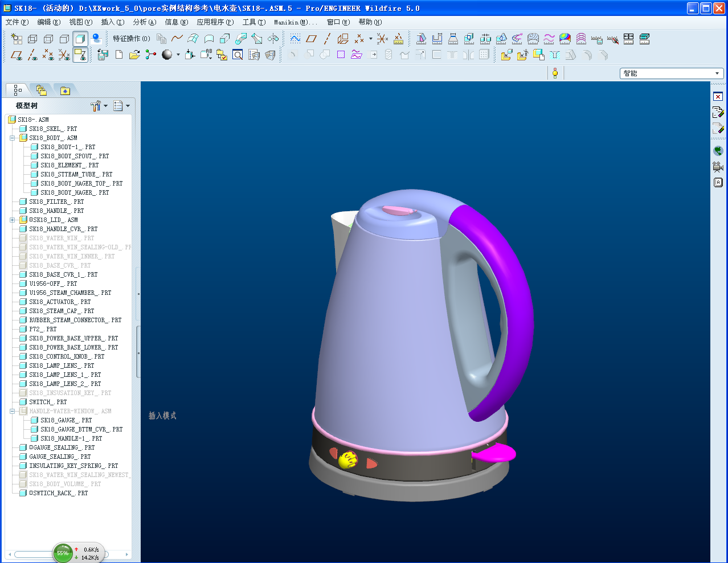This screenshot has width=728, height=563.
Task: Click the globe icon on right toolbar
Action: pos(718,151)
